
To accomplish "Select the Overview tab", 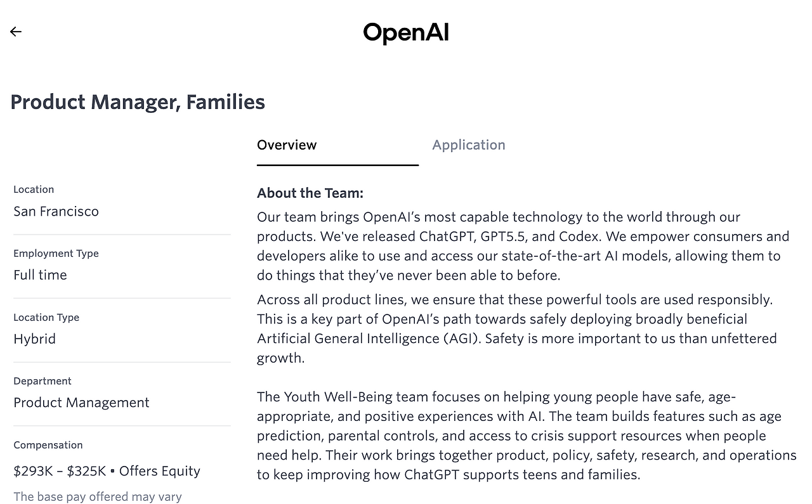I will (x=287, y=145).
